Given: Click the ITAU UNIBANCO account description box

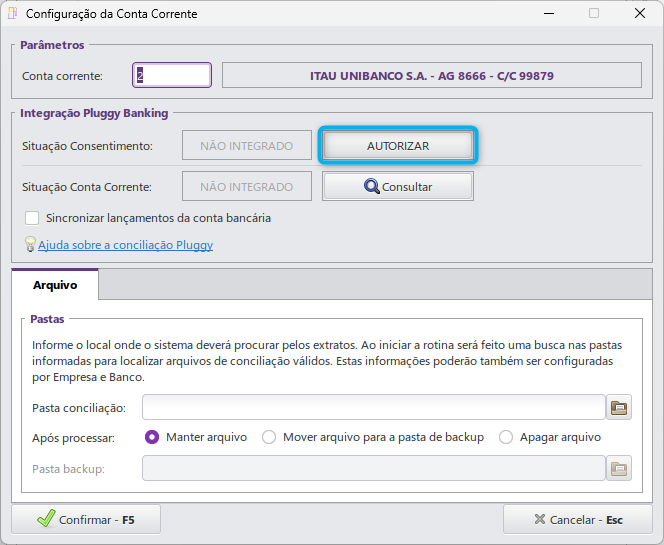Looking at the screenshot, I should click(431, 75).
